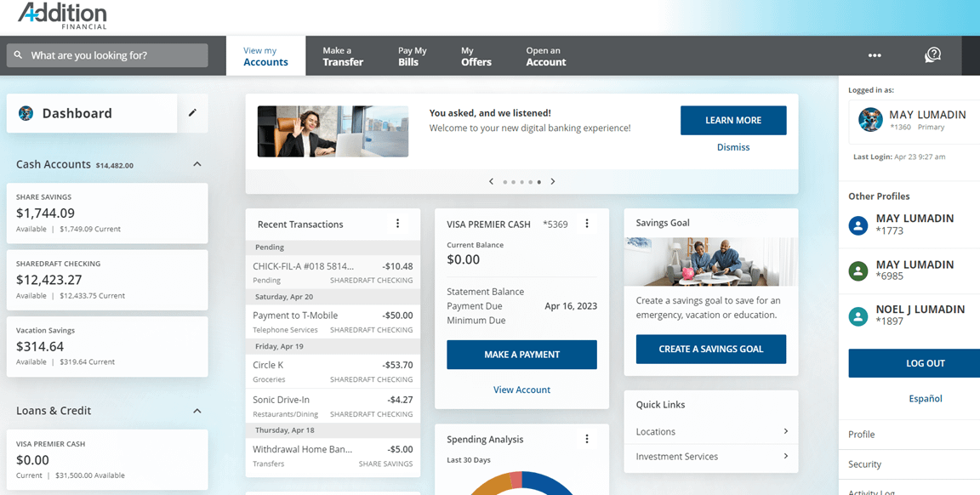Viewport: 980px width, 495px height.
Task: Select MAY LUMADIN *6985 profile icon
Action: [x=858, y=271]
